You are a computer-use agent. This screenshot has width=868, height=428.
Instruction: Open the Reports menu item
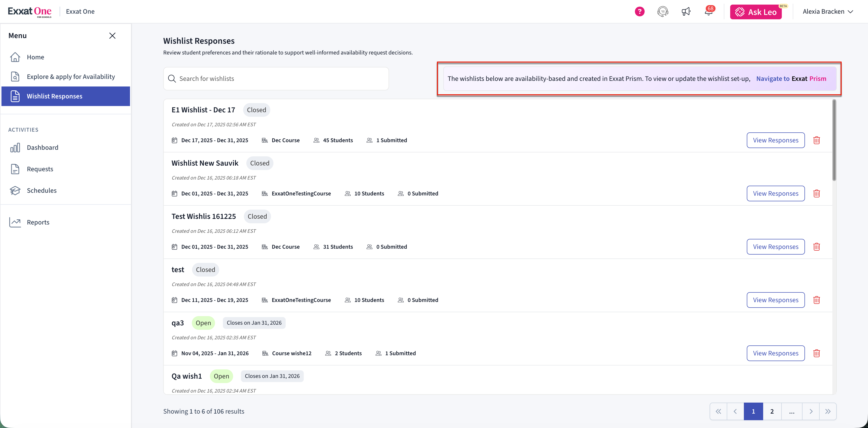point(38,222)
